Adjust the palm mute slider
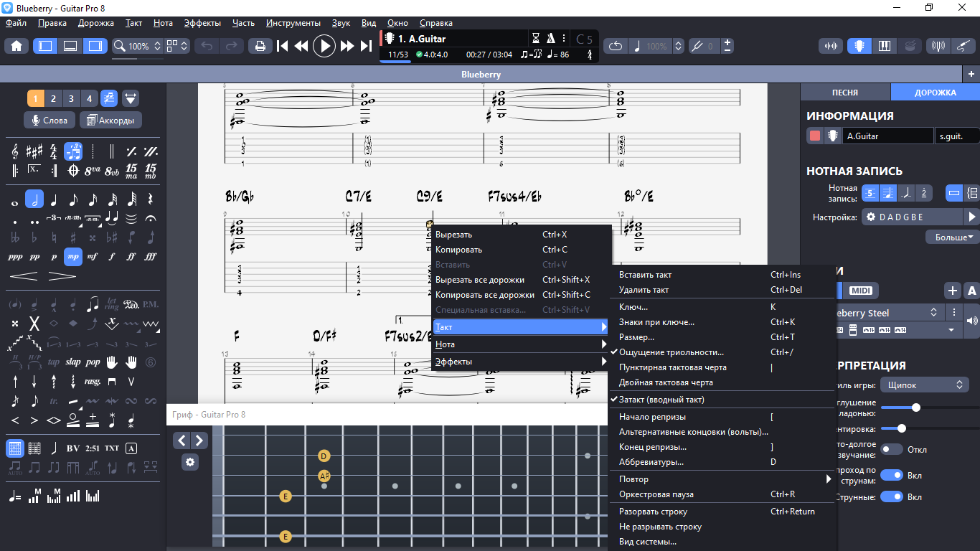 point(915,408)
